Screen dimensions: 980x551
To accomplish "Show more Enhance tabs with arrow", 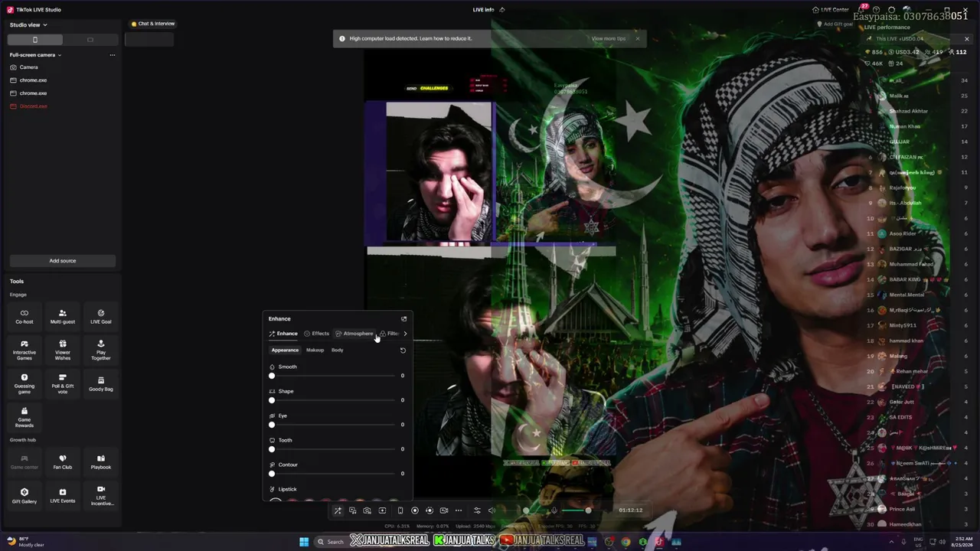I will [x=405, y=334].
